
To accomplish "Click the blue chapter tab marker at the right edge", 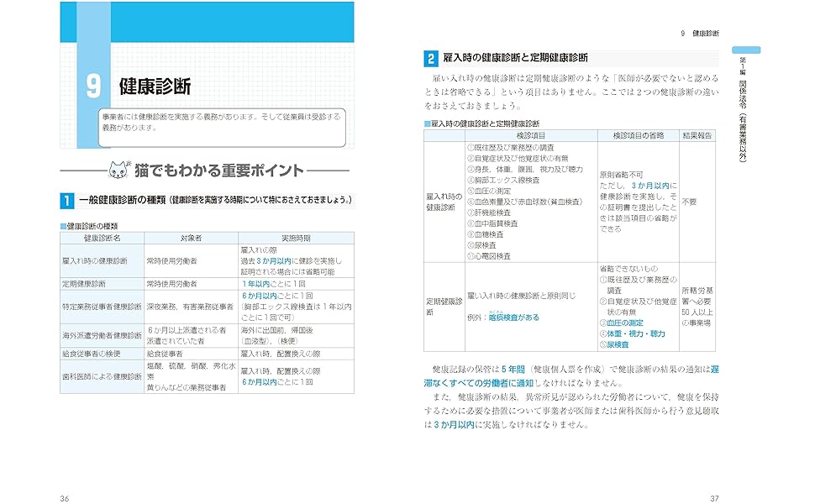I will pyautogui.click(x=746, y=50).
